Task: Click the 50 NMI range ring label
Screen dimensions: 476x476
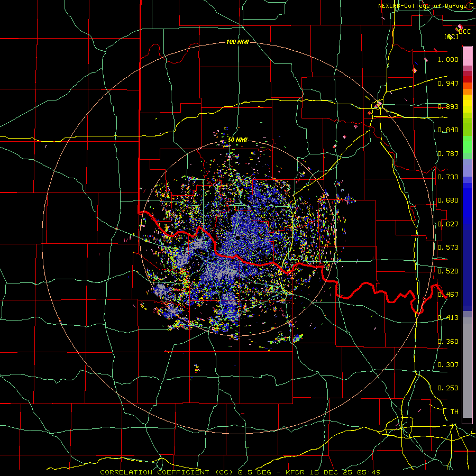Action: pos(237,140)
